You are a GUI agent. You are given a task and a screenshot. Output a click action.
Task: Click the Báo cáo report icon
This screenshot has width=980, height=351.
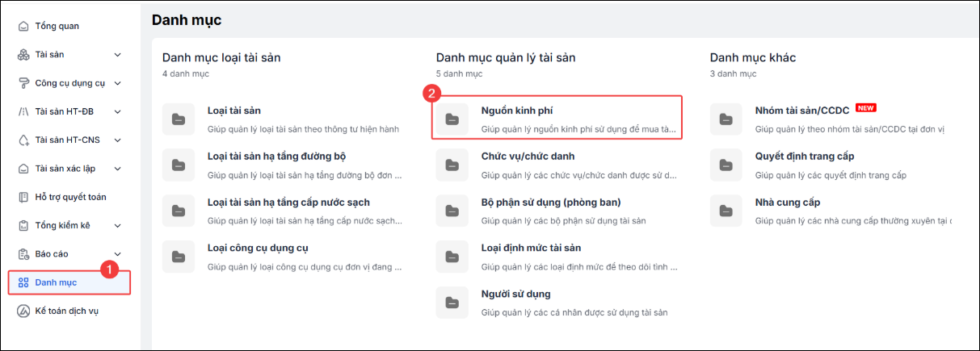pyautogui.click(x=23, y=254)
